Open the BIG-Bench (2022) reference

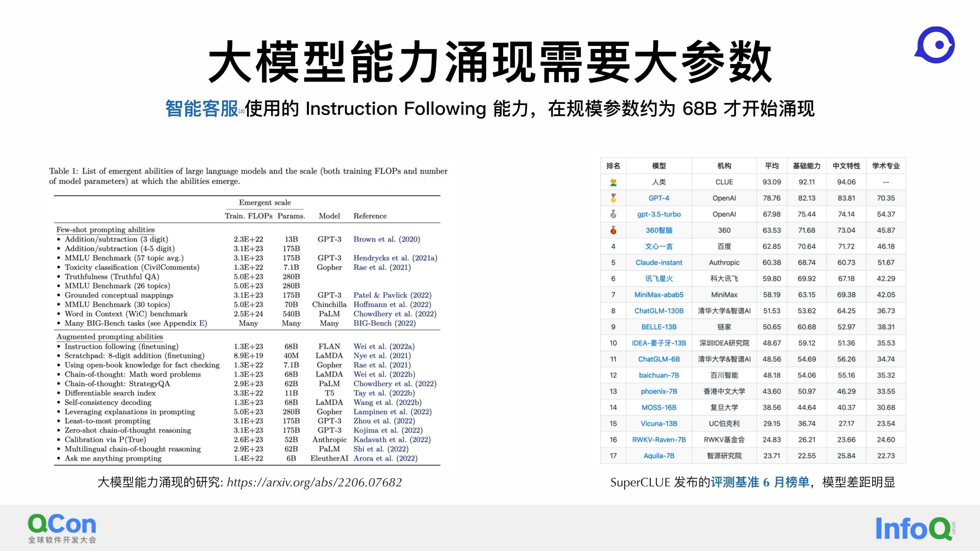(385, 323)
